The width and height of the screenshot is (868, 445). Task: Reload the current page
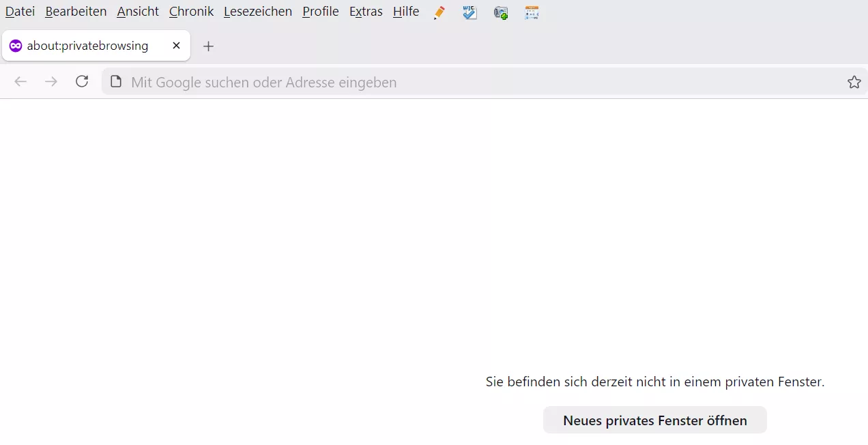[82, 82]
